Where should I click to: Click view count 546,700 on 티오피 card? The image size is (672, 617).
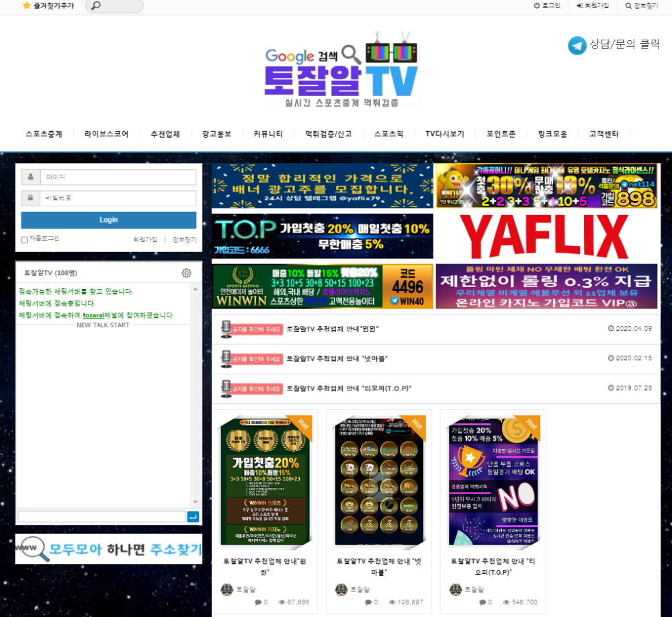click(x=525, y=602)
